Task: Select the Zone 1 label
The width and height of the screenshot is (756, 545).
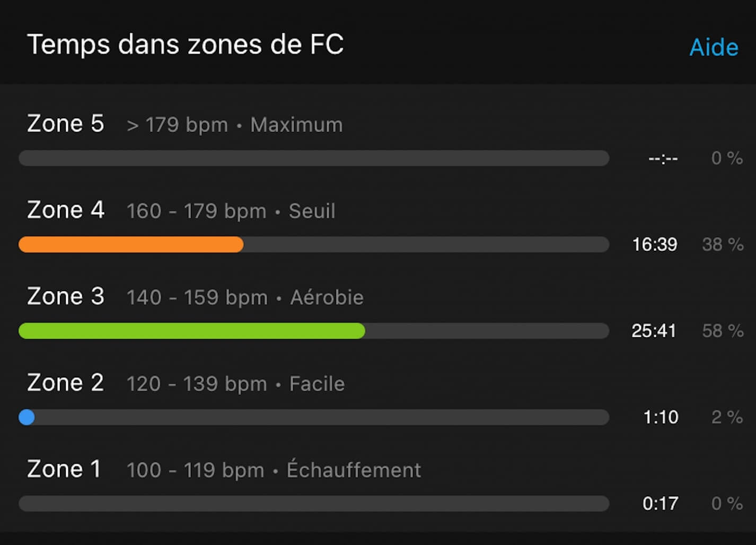Action: tap(64, 469)
